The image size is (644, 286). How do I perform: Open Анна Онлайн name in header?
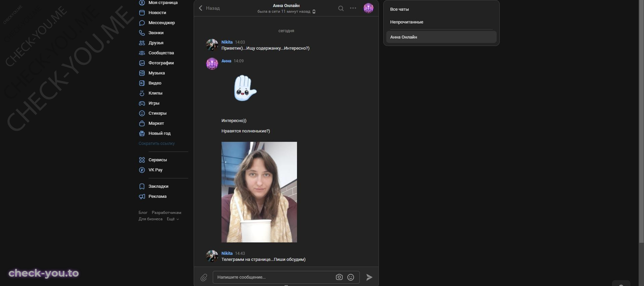click(286, 6)
